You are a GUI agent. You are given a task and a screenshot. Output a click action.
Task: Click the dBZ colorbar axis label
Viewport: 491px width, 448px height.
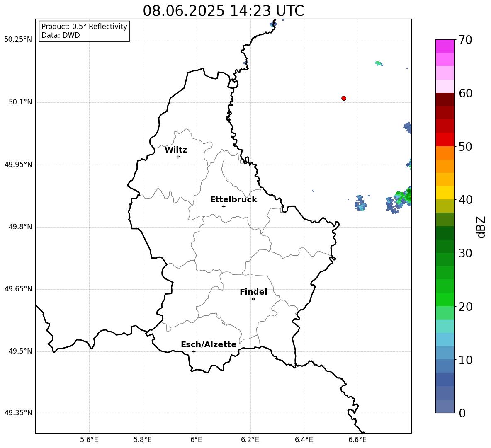tap(480, 227)
